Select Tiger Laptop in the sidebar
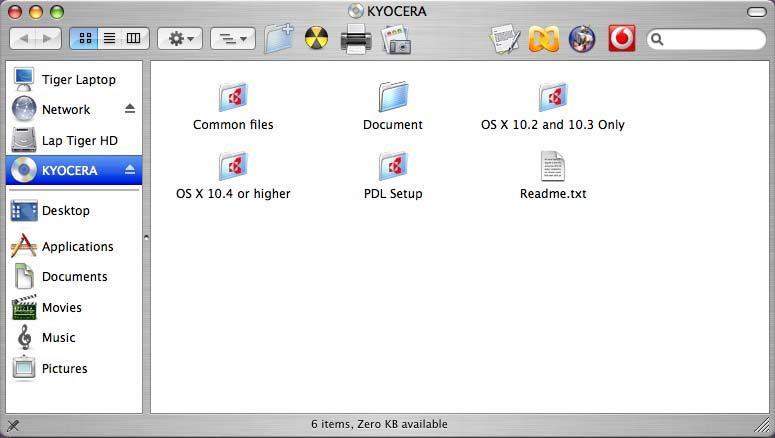The width and height of the screenshot is (775, 438). (74, 80)
